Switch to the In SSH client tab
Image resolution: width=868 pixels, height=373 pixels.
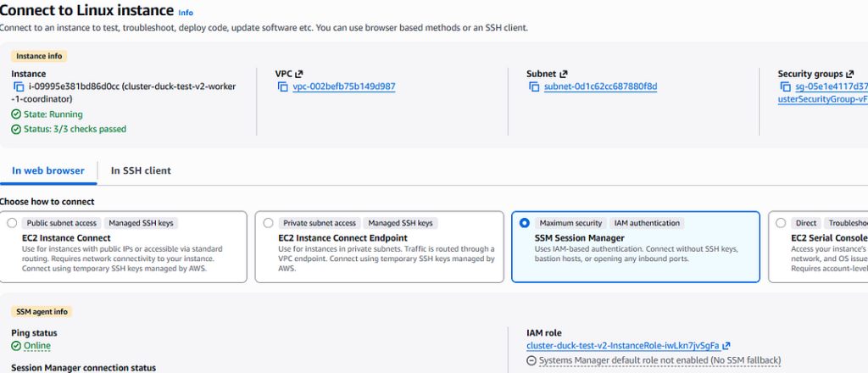(141, 170)
